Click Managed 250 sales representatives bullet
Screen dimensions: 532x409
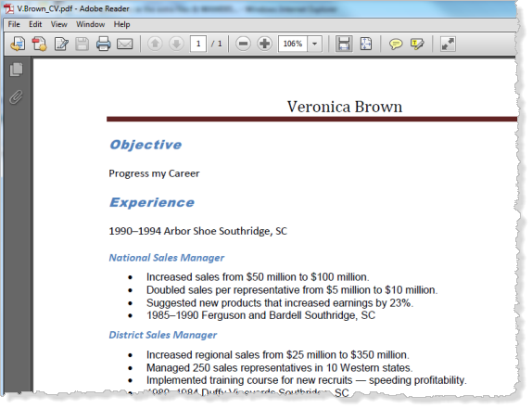click(x=280, y=367)
